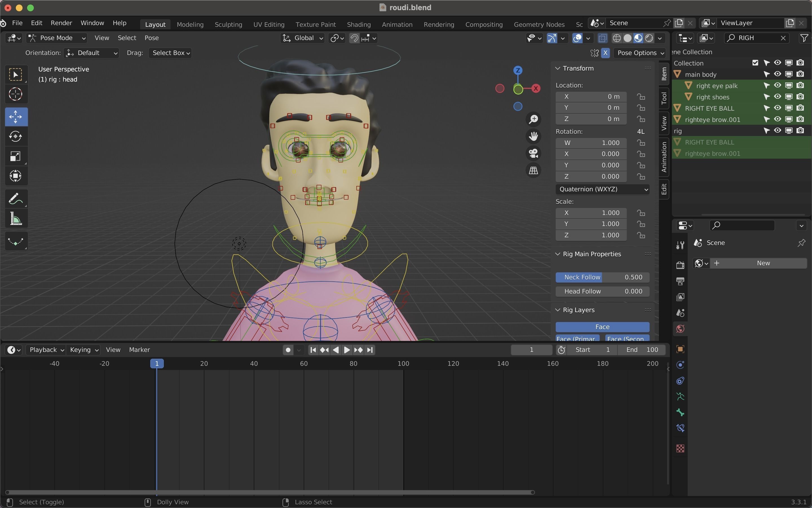Switch perspective/orthographic with grid icon
Screen dimensions: 812x508
click(x=533, y=170)
